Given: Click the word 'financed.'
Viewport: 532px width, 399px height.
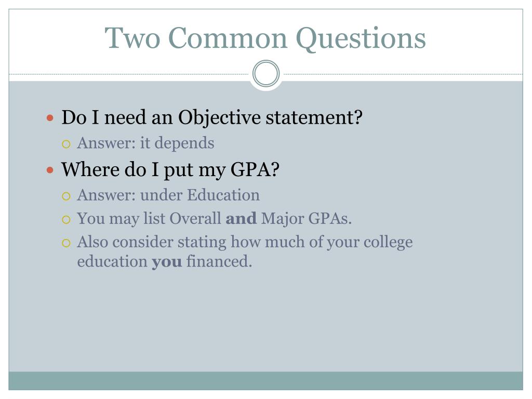Looking at the screenshot, I should 219,261.
